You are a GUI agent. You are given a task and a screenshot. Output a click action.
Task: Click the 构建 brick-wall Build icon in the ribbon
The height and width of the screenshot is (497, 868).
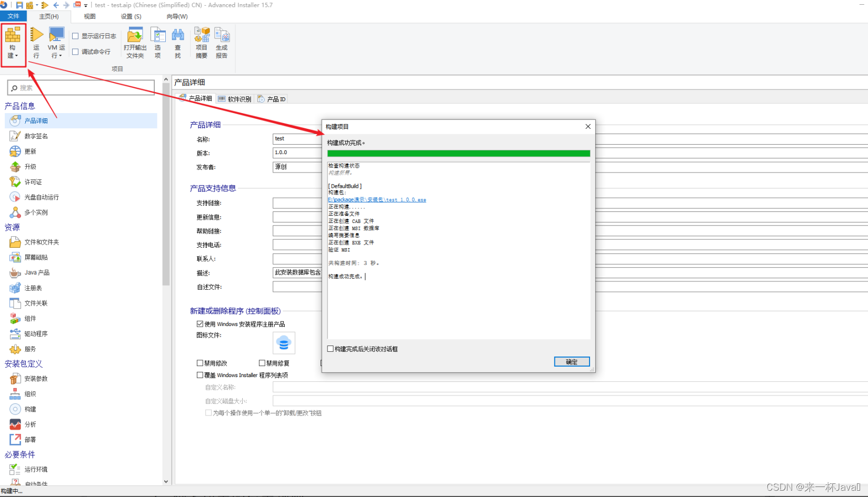point(13,35)
